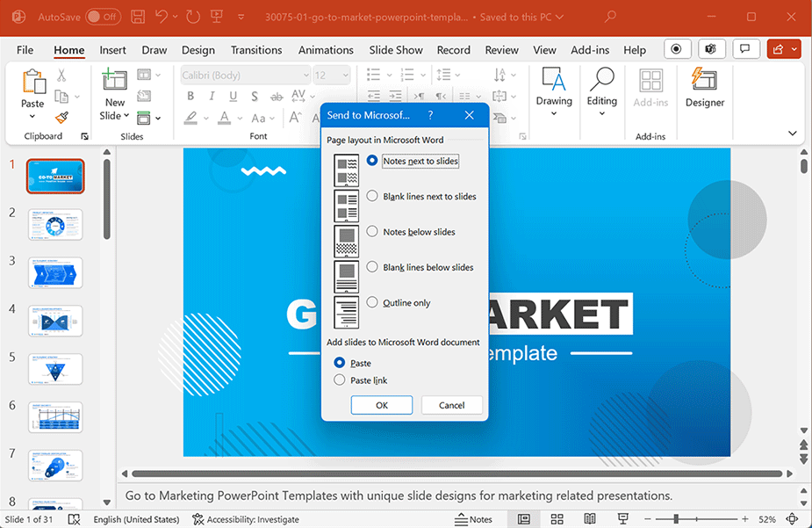
Task: Switch to the Slide Show tab
Action: pyautogui.click(x=396, y=50)
